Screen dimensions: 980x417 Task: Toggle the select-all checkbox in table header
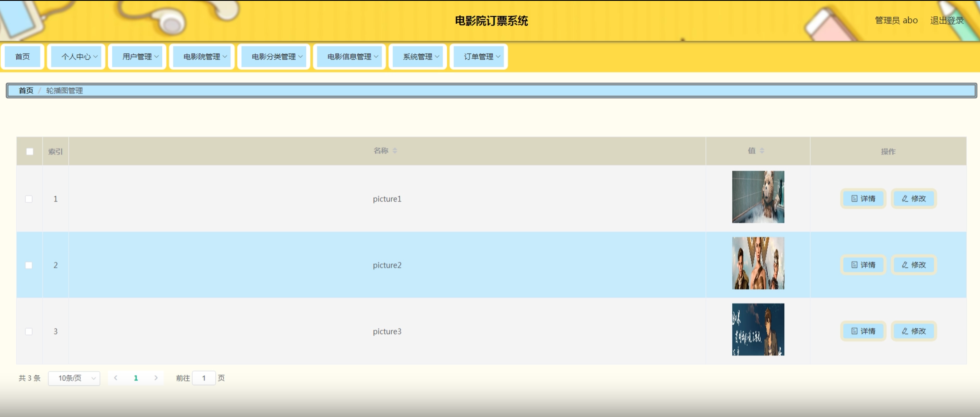pyautogui.click(x=30, y=152)
